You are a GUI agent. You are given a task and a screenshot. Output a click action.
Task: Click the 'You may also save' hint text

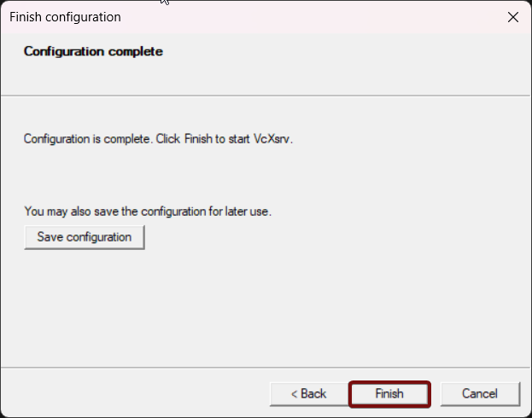(148, 212)
